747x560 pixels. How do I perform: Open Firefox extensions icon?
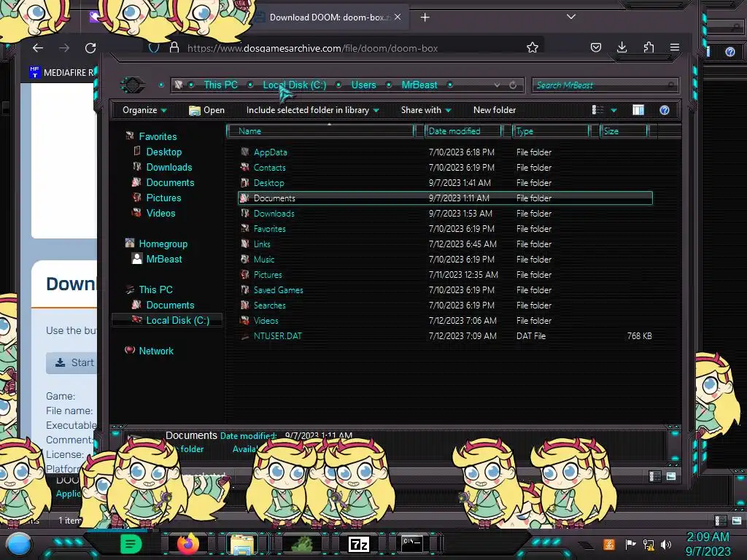(649, 47)
